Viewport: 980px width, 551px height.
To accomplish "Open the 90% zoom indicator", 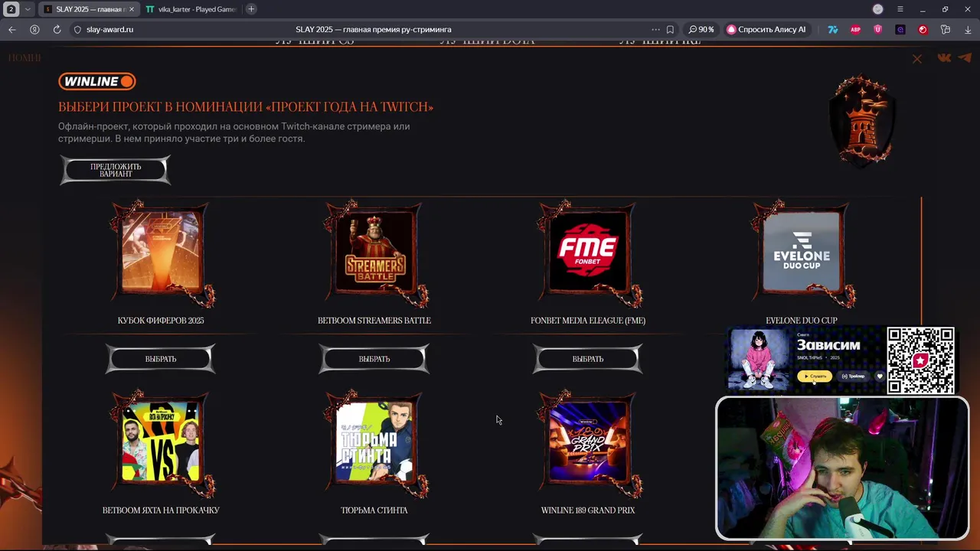I will (x=701, y=29).
